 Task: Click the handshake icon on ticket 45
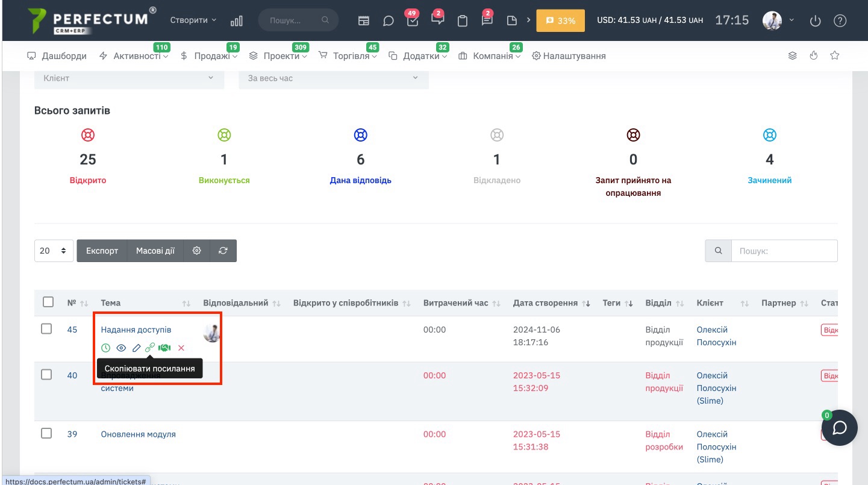tap(164, 348)
